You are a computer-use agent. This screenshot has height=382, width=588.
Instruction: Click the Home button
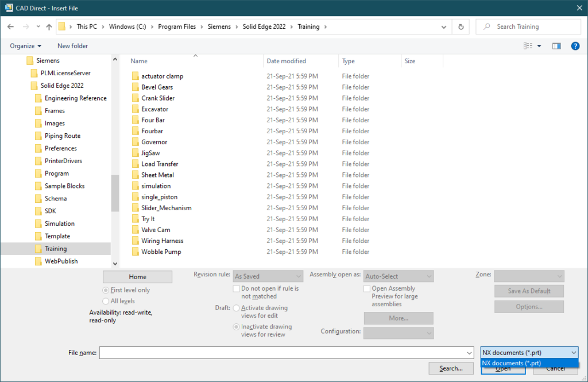(138, 277)
